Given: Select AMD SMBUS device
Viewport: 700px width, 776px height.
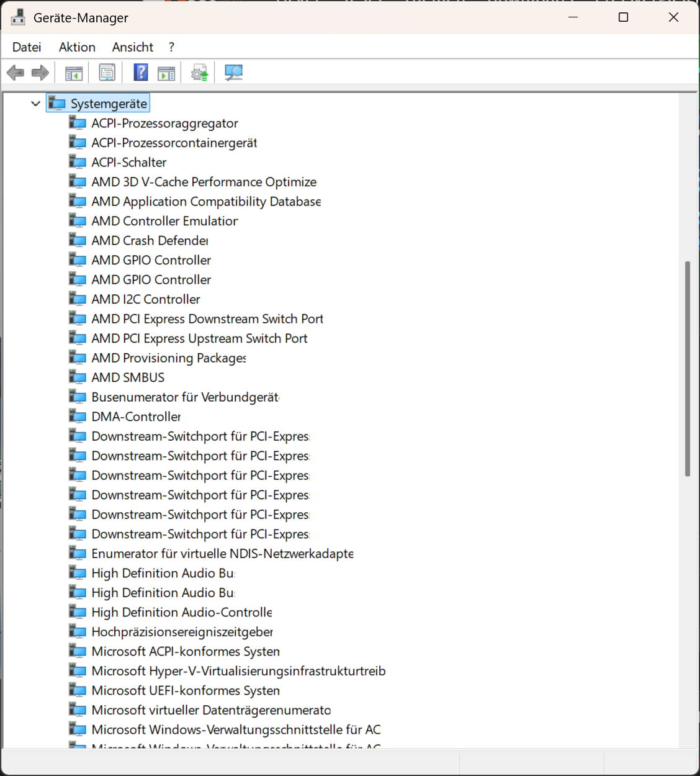Looking at the screenshot, I should (x=128, y=377).
